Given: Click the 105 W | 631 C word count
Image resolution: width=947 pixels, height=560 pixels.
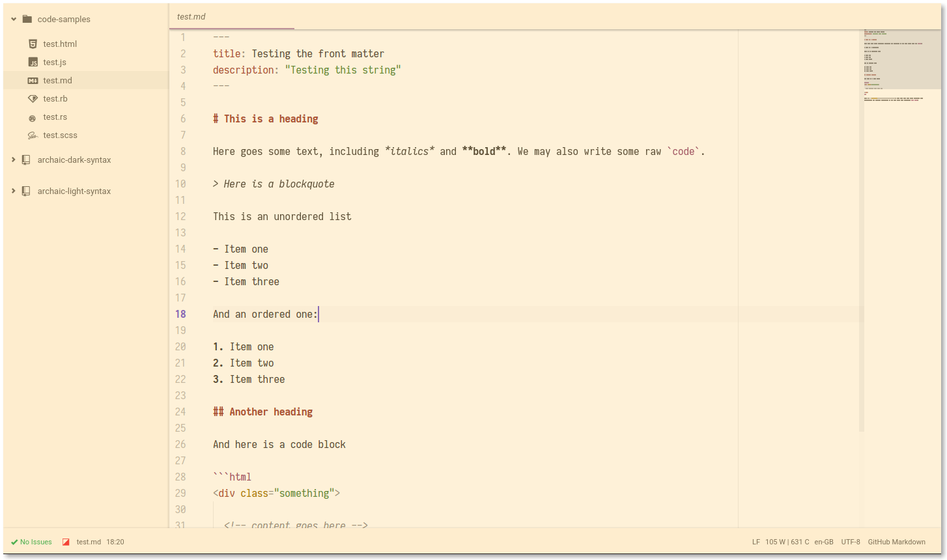Looking at the screenshot, I should 787,542.
